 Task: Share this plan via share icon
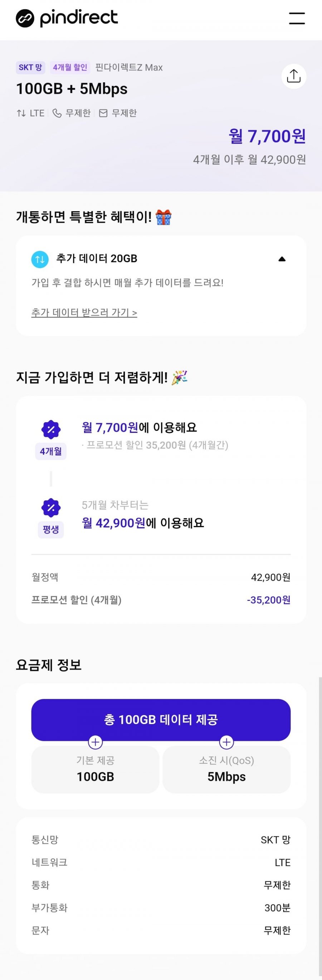(x=294, y=76)
